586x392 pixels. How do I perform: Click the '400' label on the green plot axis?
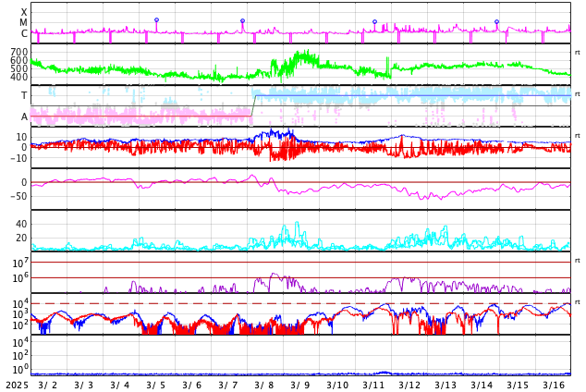click(19, 77)
